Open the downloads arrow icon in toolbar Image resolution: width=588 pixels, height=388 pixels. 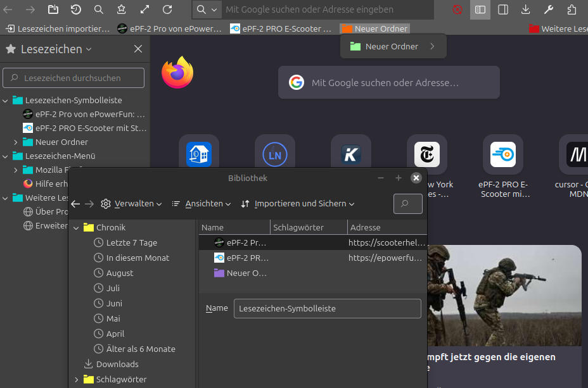525,9
